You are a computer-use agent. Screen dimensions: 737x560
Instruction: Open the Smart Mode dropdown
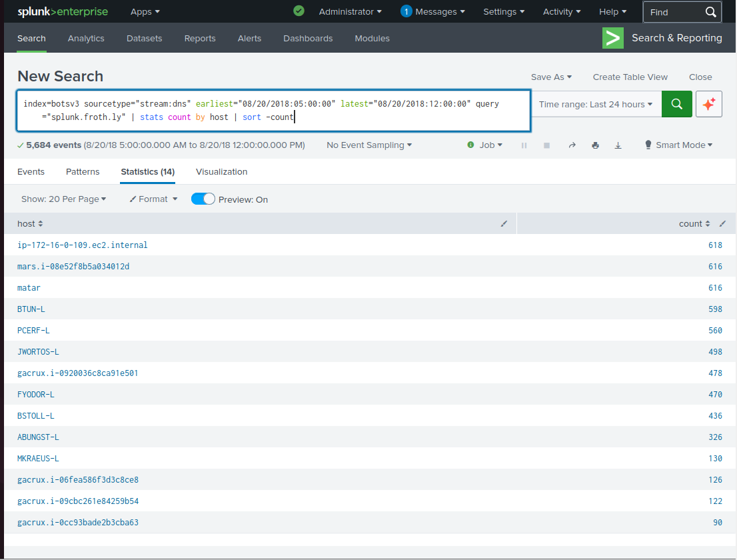click(684, 145)
